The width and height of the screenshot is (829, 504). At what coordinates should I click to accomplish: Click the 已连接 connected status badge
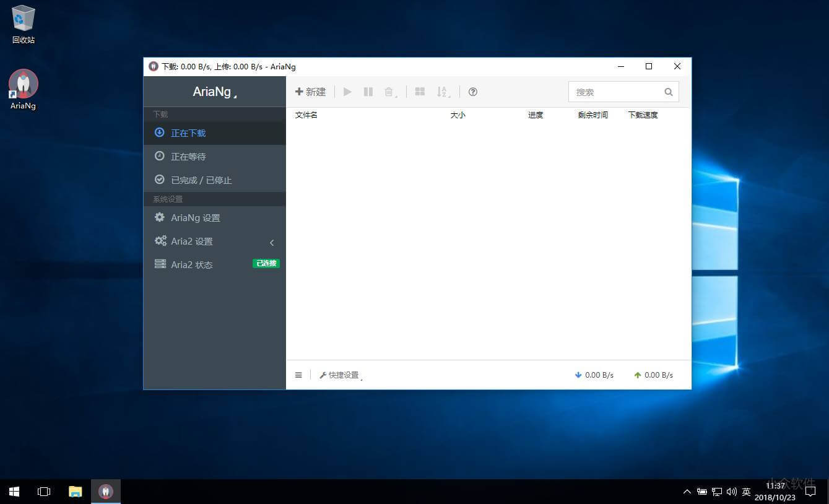(266, 263)
